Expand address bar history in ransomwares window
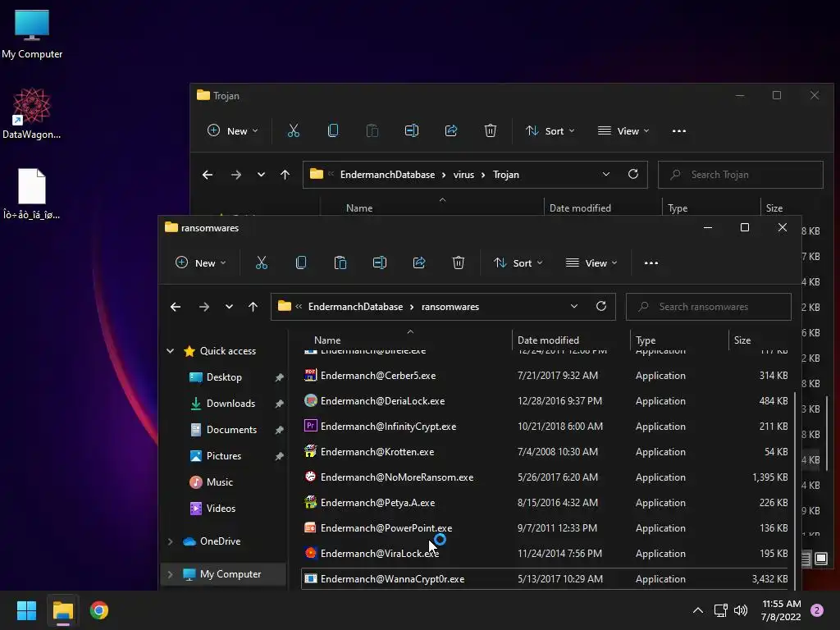The width and height of the screenshot is (840, 630). tap(573, 307)
